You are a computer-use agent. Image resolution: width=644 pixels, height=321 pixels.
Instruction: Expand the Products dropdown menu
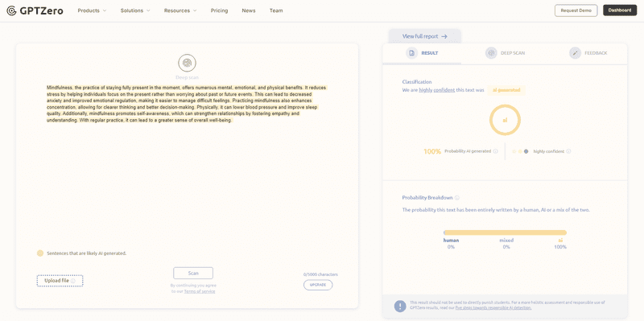[x=92, y=10]
